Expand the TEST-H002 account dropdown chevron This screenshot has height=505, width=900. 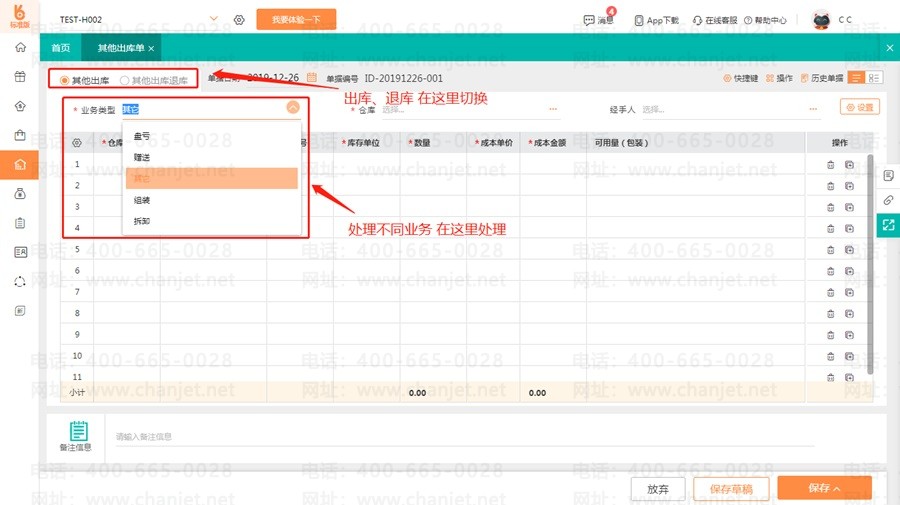point(214,19)
